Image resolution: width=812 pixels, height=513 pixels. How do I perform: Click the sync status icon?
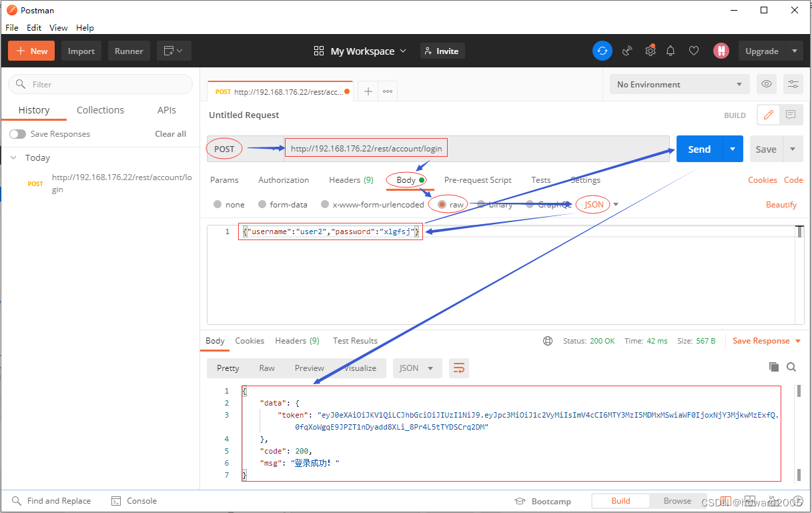tap(602, 51)
